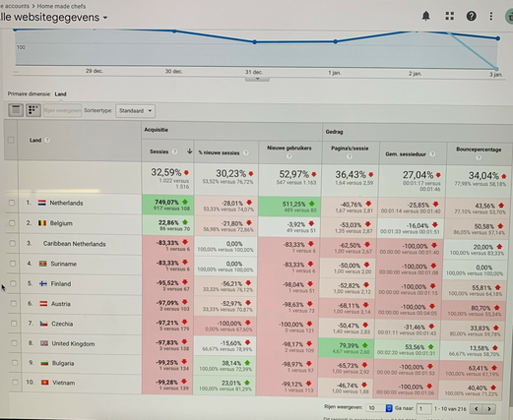Click help icon under Pagina's/sessie
This screenshot has height=420, width=513.
[350, 156]
